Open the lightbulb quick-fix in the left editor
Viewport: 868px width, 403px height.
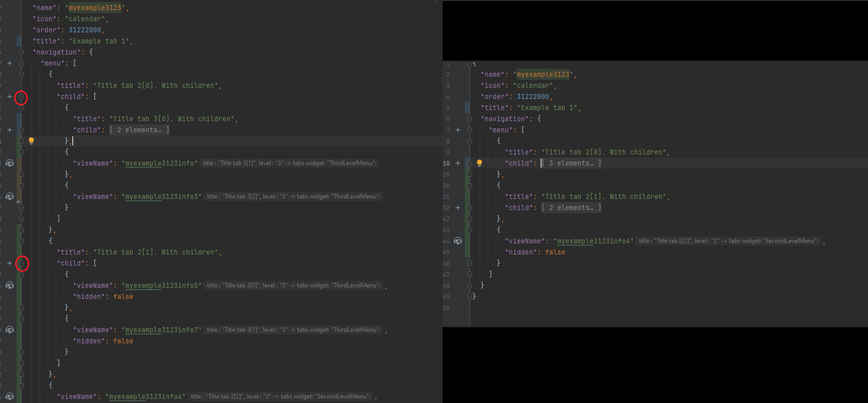tap(31, 141)
